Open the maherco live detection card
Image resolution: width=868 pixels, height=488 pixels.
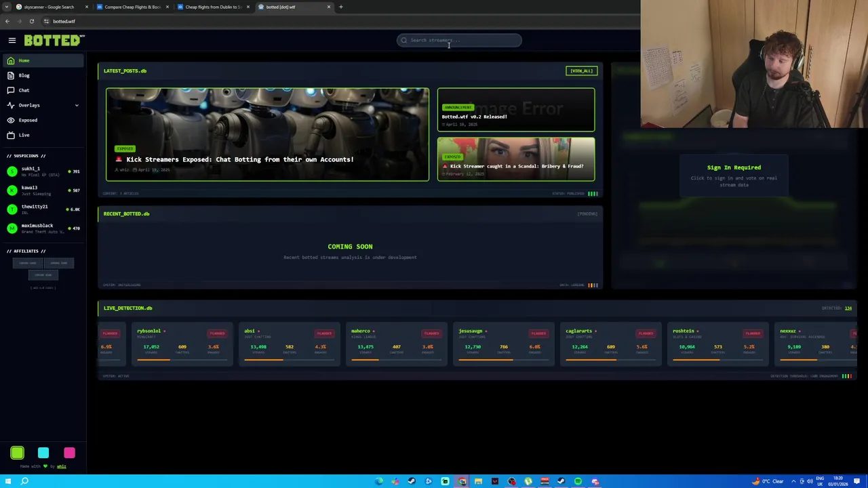[x=397, y=344]
